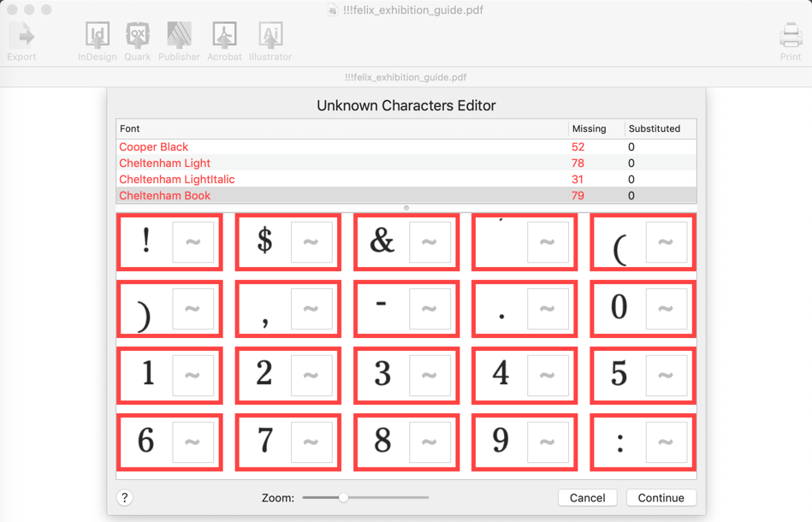The height and width of the screenshot is (522, 812).
Task: Select the Export icon in the toolbar
Action: click(x=21, y=34)
